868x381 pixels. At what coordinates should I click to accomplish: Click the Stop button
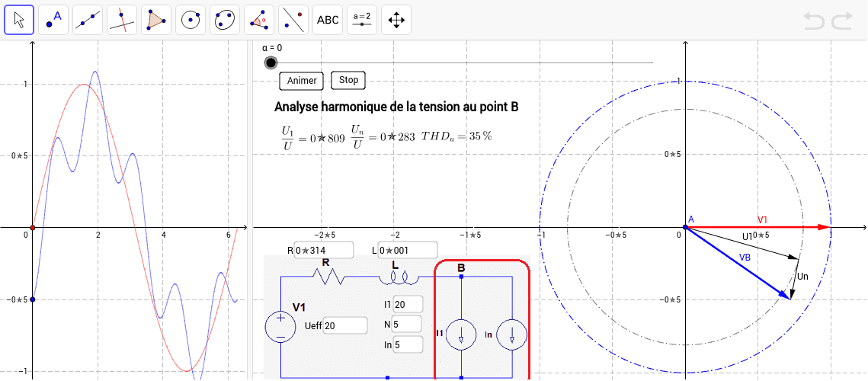point(349,80)
